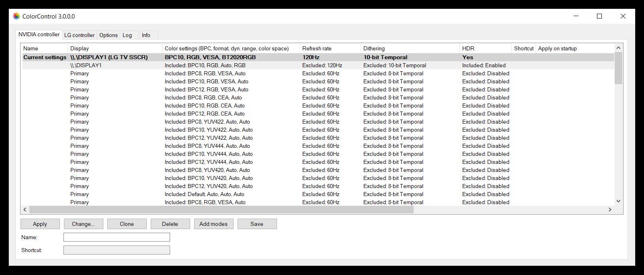The width and height of the screenshot is (644, 275).
Task: Clone the selected preset
Action: tap(127, 224)
